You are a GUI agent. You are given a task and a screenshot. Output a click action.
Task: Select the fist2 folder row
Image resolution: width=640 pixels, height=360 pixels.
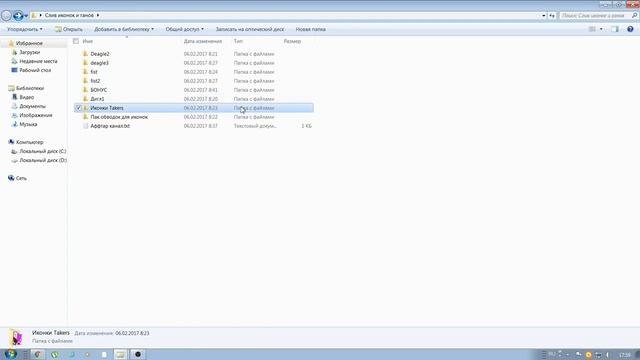(x=193, y=81)
